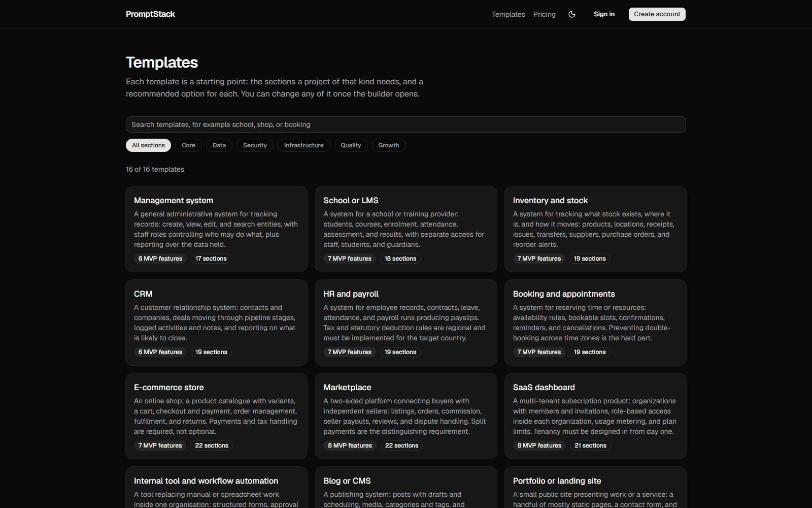Open Portfolio or landing site template

pyautogui.click(x=595, y=488)
